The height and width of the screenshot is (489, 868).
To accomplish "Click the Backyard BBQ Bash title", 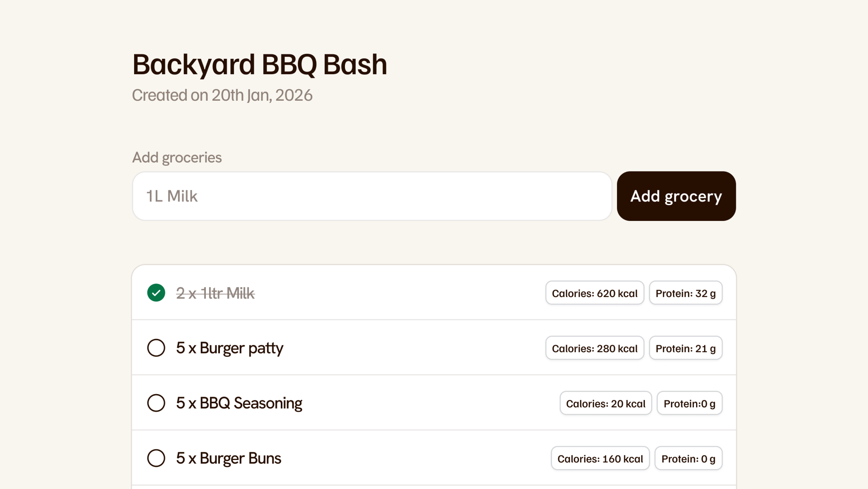I will [x=260, y=65].
